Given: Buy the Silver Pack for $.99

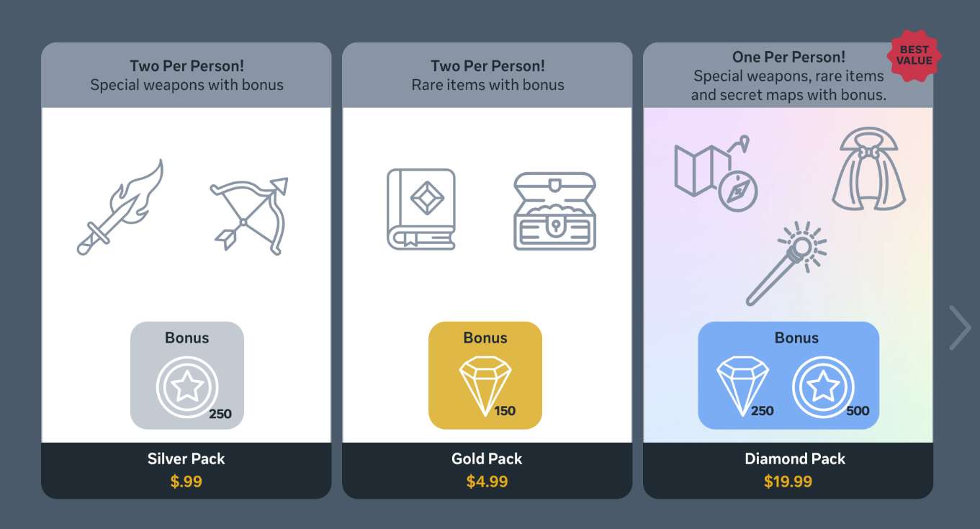Looking at the screenshot, I should [186, 470].
